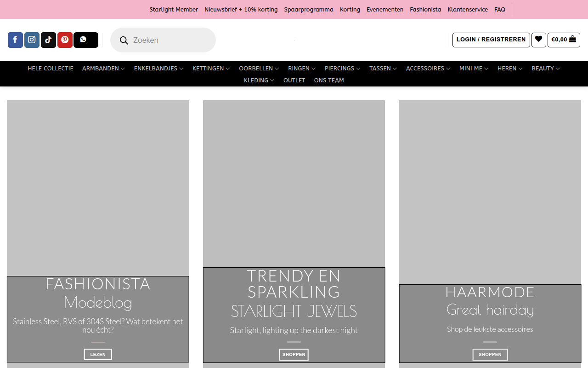Screen dimensions: 588x368
Task: Click SHOPPEN under Haarmode
Action: pyautogui.click(x=490, y=355)
